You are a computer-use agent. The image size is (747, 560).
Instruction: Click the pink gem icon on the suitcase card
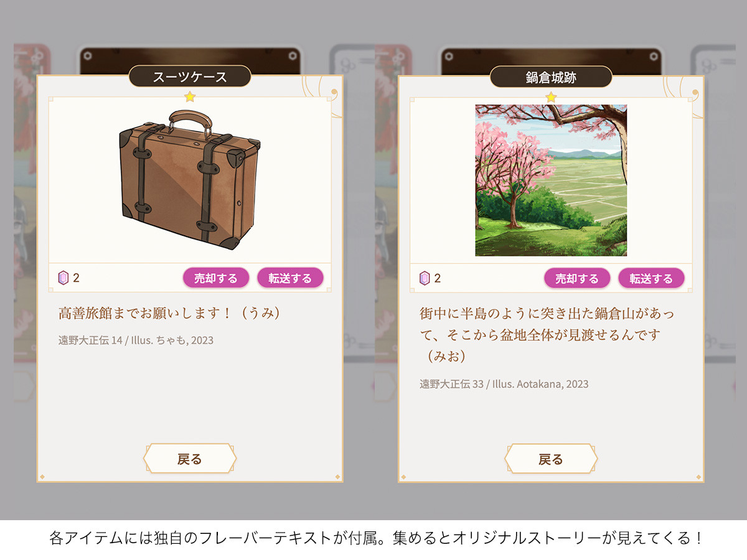[x=63, y=278]
